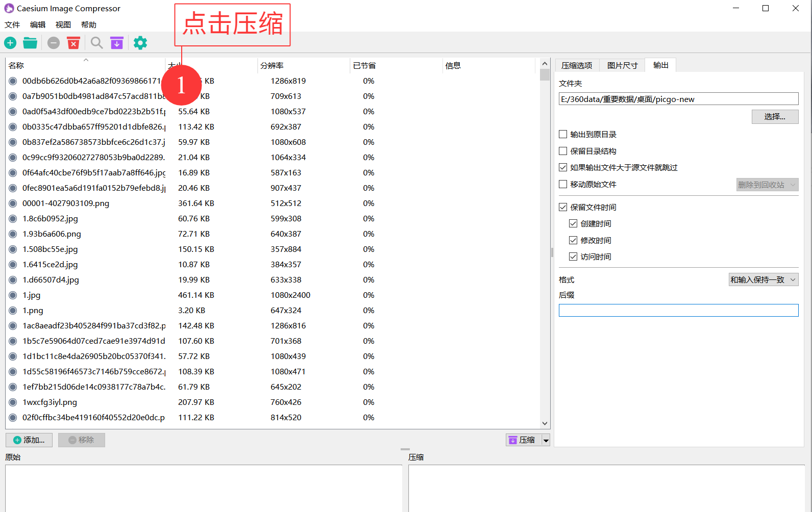This screenshot has height=512, width=812.
Task: Click the 添加... button below the list
Action: coord(29,440)
